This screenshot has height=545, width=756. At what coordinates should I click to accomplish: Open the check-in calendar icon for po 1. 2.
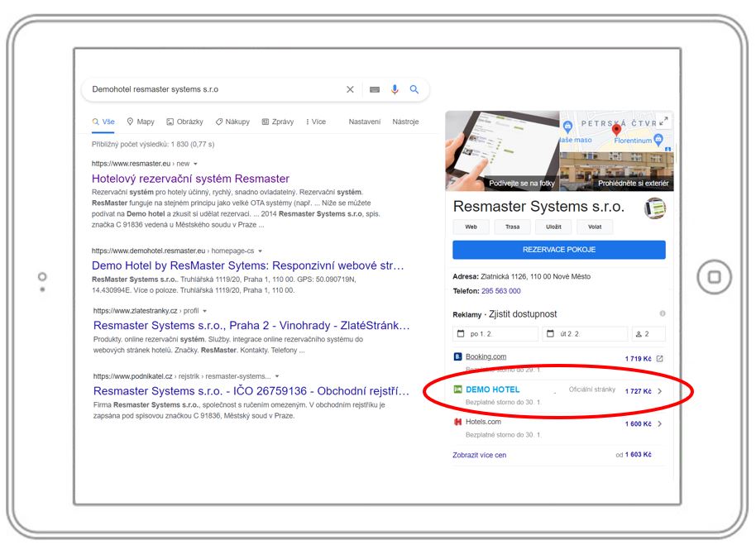461,333
